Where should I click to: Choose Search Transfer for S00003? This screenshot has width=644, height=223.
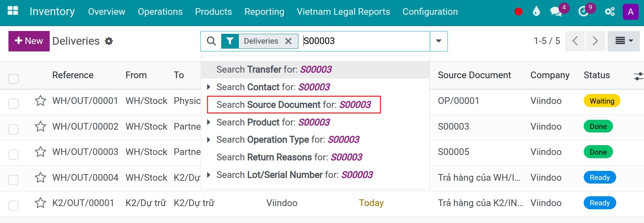[315, 69]
